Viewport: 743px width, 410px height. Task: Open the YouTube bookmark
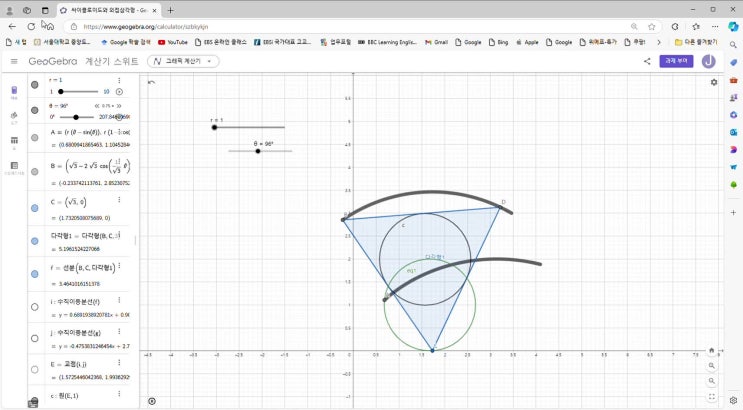point(172,42)
